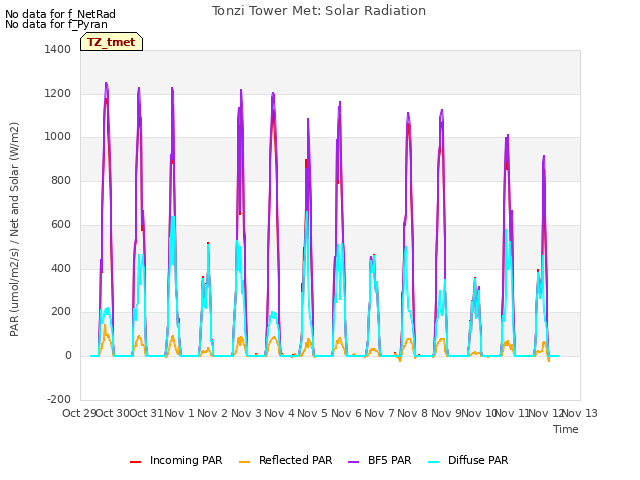Click the 0 y-axis tick label

point(68,356)
